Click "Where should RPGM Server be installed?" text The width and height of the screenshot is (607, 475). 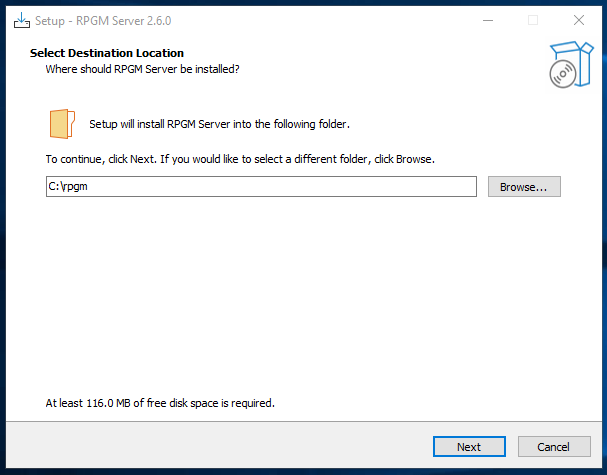pyautogui.click(x=142, y=70)
